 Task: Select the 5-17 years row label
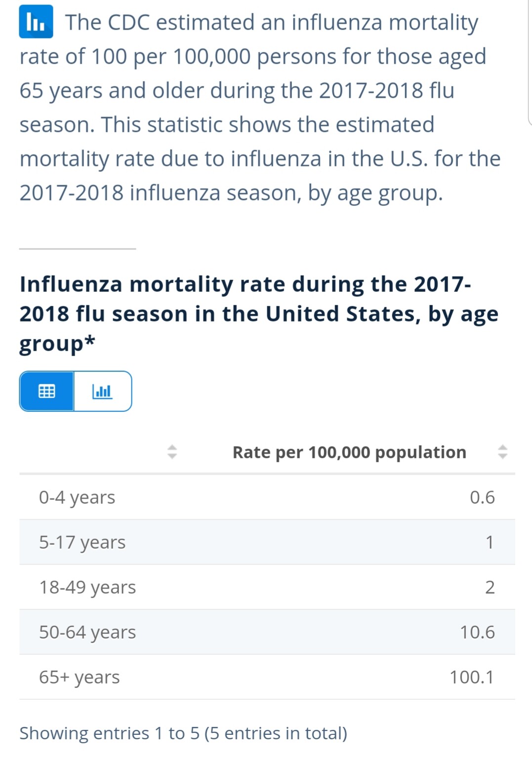(82, 542)
